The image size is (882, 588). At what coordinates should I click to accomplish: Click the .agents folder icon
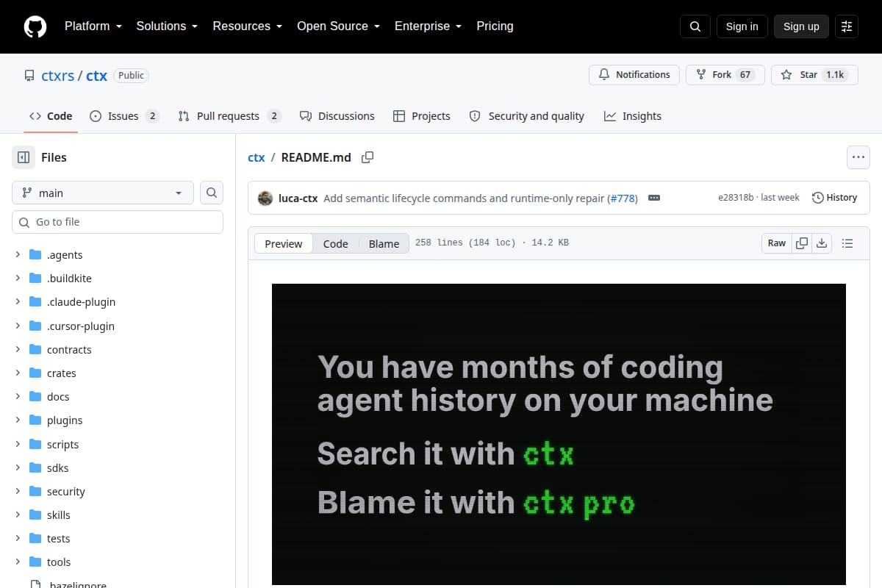click(x=35, y=255)
